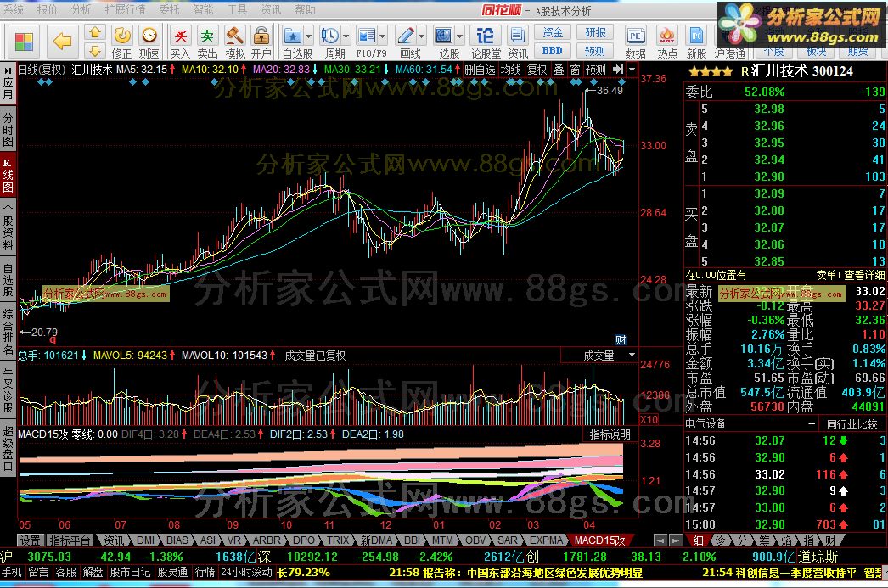
Task: Toggle the 叠 overlay button
Action: pyautogui.click(x=559, y=70)
